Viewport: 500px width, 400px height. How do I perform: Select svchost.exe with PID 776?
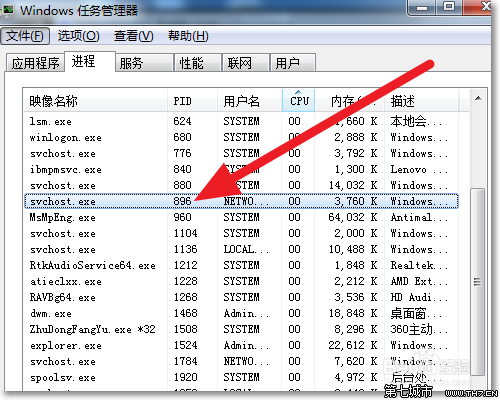(x=241, y=153)
